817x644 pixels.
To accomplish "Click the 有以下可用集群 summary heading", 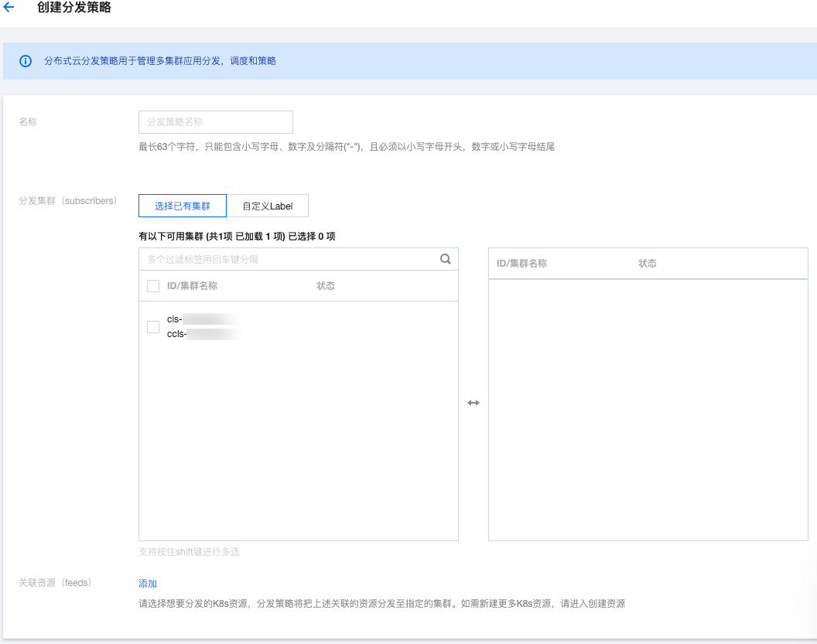I will pyautogui.click(x=237, y=237).
